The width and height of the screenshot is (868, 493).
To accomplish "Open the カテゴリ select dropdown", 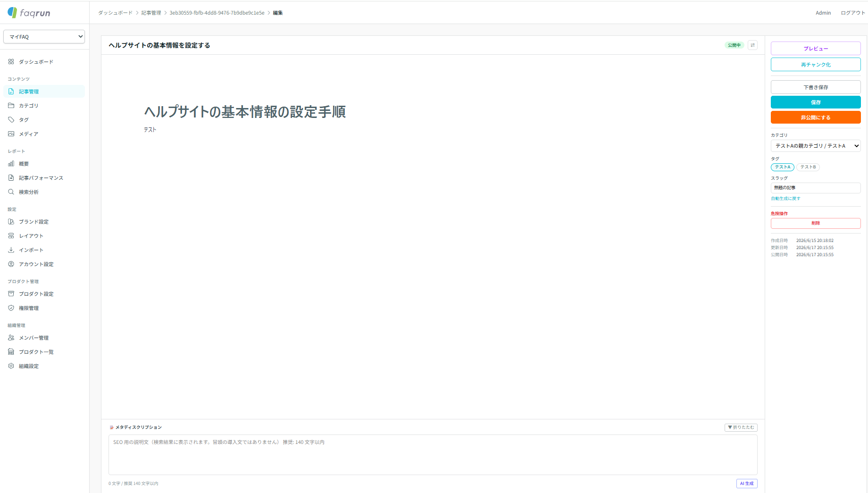I will coord(816,146).
